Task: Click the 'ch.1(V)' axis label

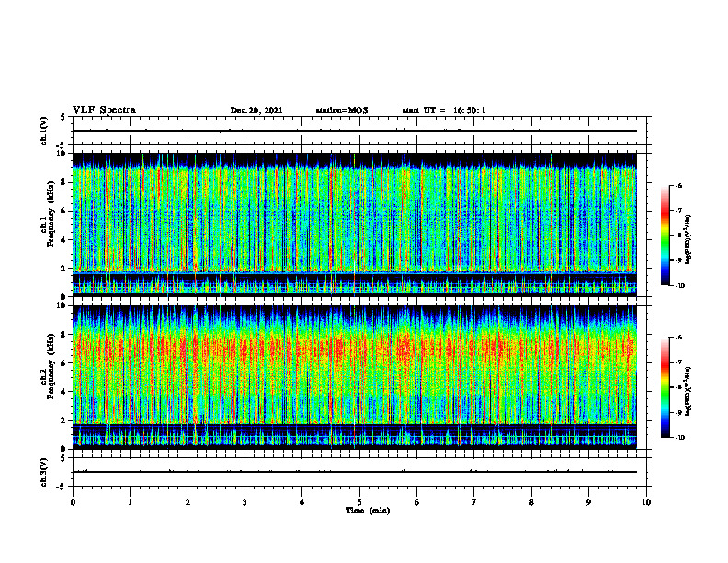Action: (x=44, y=131)
